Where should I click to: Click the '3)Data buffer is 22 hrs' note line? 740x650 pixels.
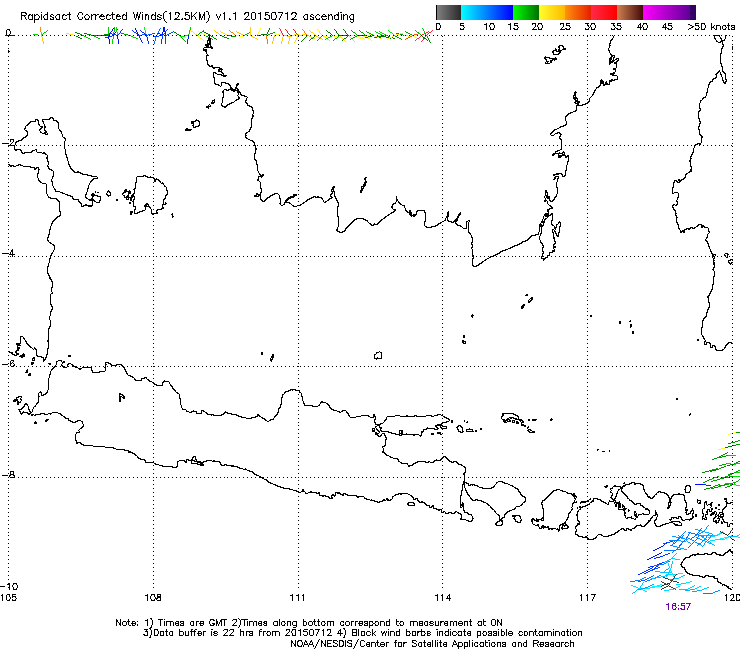coord(362,633)
